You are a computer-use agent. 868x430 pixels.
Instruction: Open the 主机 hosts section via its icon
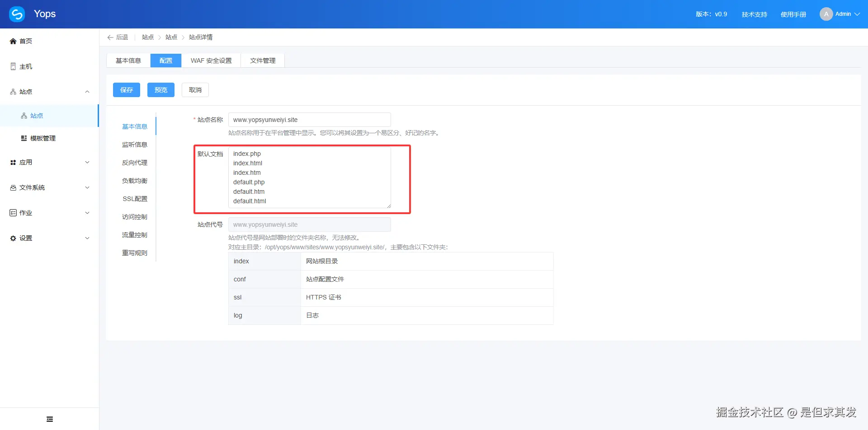13,66
